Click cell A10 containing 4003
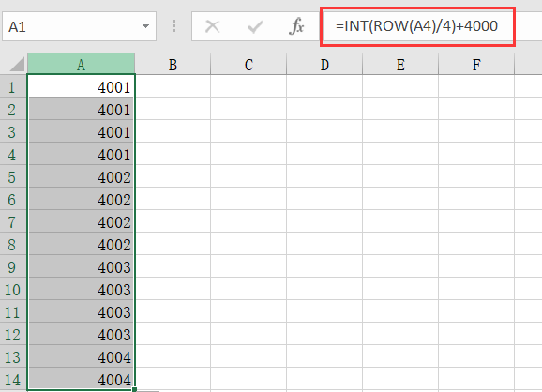This screenshot has height=392, width=542. pyautogui.click(x=81, y=289)
